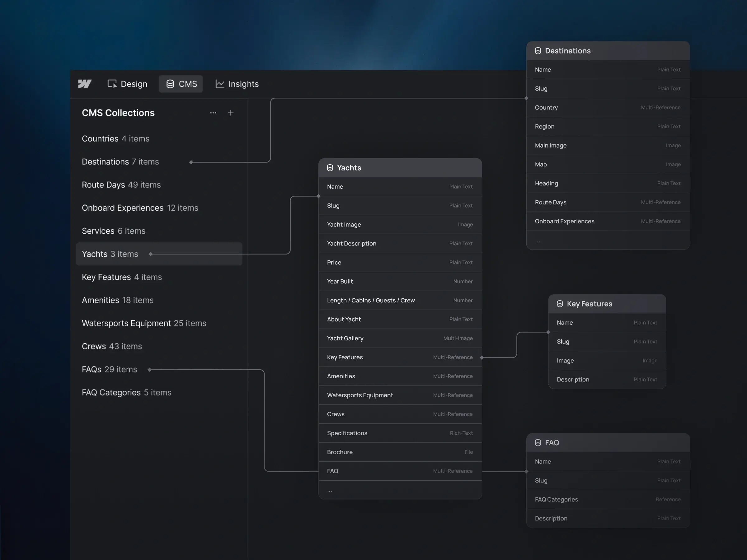Open the FAQs collection in sidebar
Screen dimensions: 747x560
click(110, 370)
